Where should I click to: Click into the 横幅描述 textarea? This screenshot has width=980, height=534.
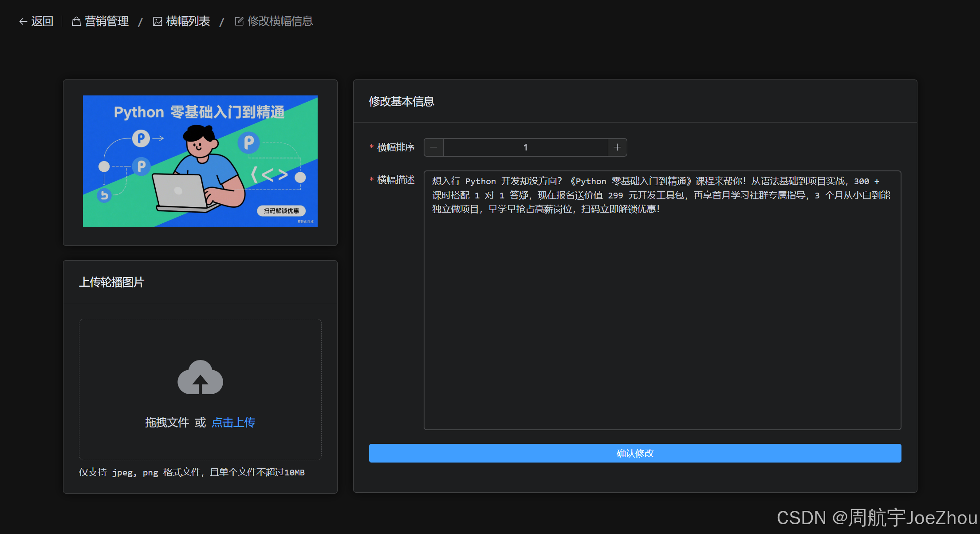coord(662,300)
